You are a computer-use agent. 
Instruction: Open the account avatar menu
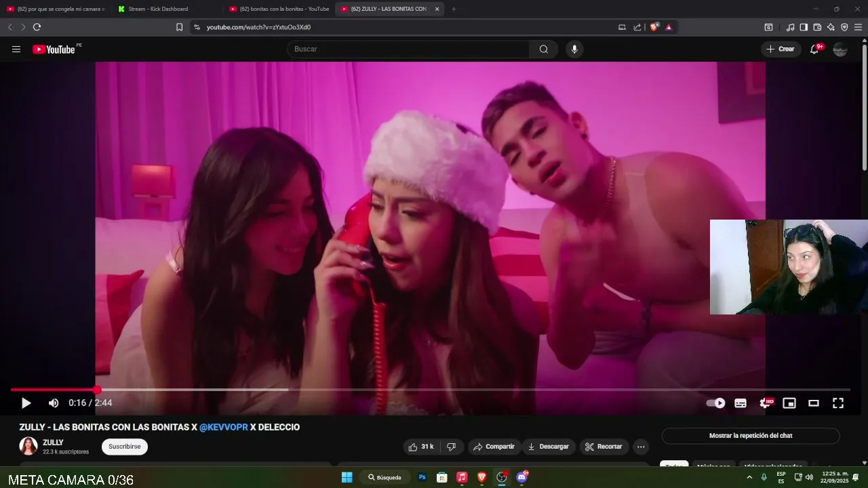coord(840,49)
